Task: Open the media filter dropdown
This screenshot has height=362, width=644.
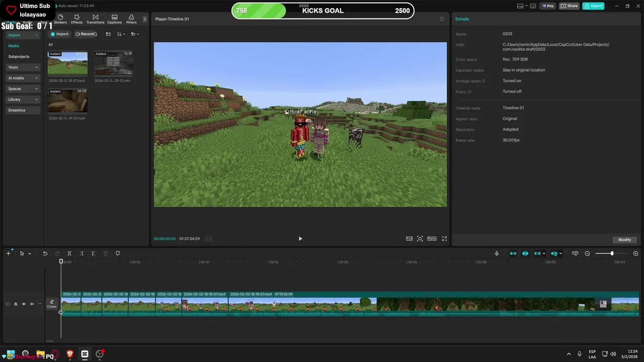Action: [134, 34]
